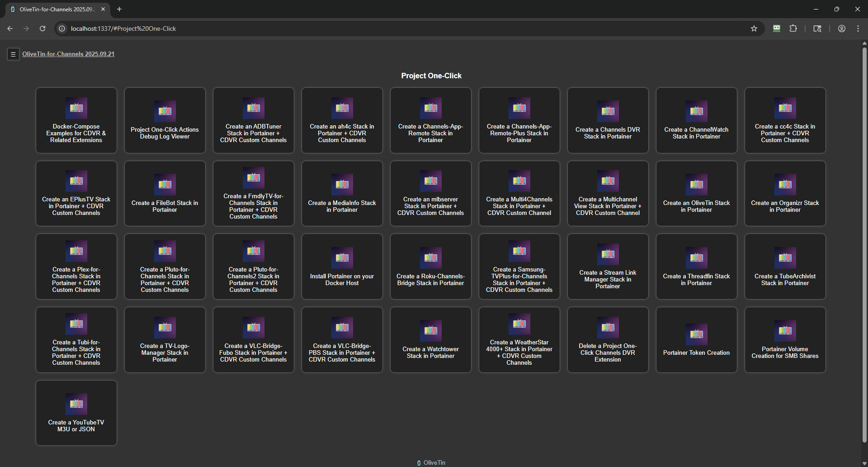Open the browser Extensions puzzle icon
Viewport: 868px width, 467px height.
(x=793, y=29)
